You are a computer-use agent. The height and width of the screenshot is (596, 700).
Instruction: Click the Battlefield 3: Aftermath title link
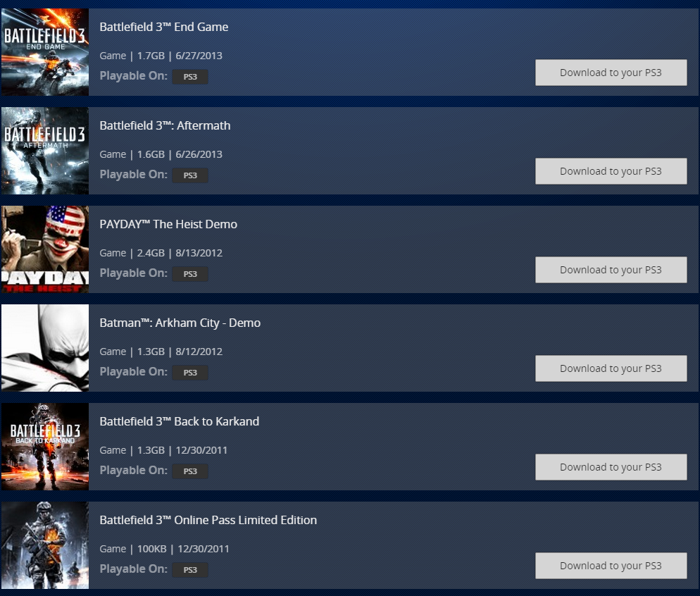(165, 125)
